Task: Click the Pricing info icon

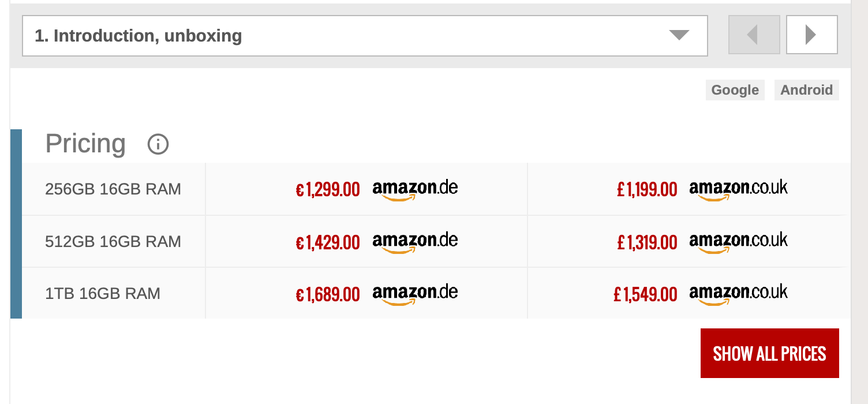Action: click(x=158, y=144)
